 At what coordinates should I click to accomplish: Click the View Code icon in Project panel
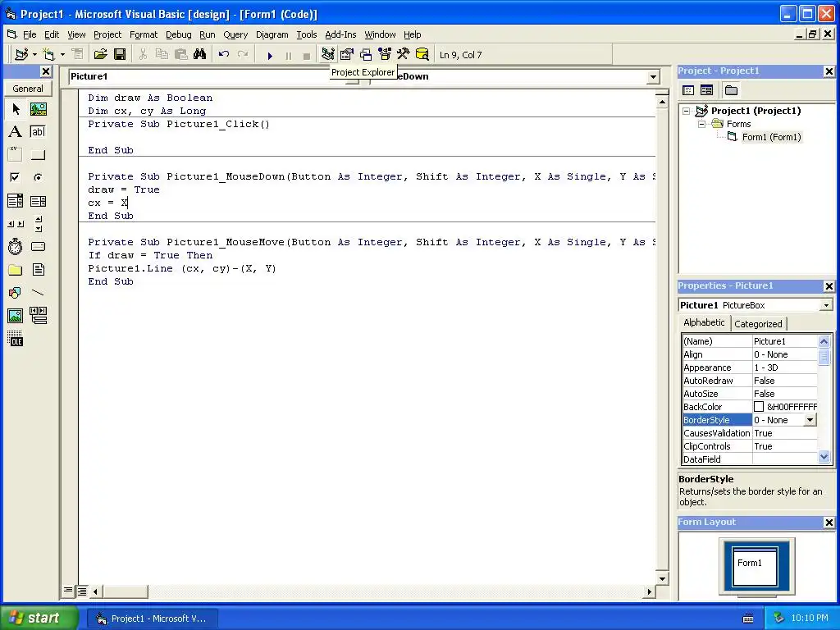click(x=689, y=90)
